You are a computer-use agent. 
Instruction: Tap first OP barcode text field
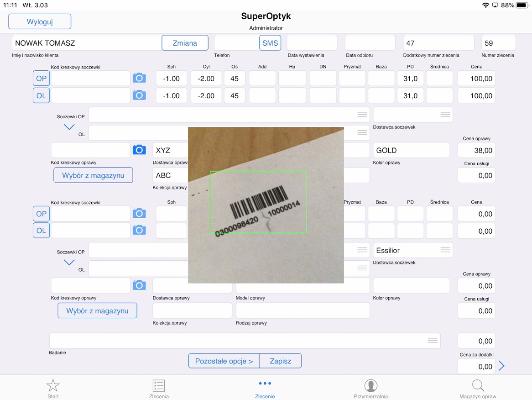pyautogui.click(x=91, y=79)
